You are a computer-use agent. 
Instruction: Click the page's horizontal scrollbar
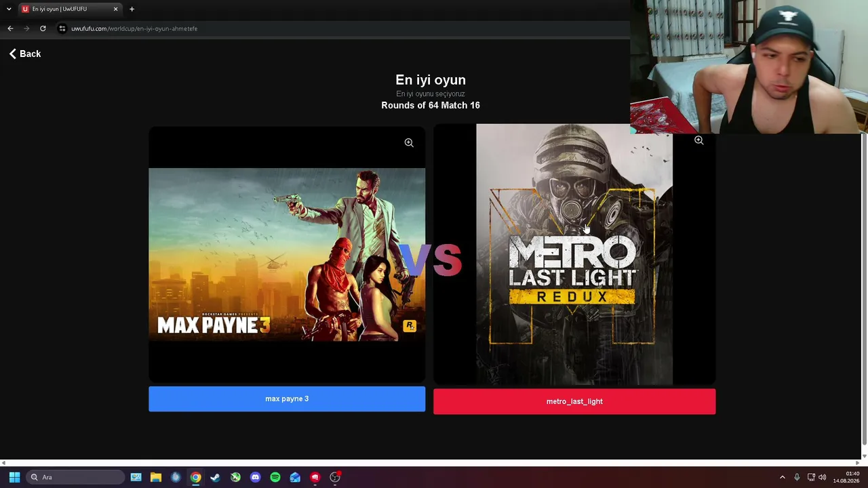[430, 463]
